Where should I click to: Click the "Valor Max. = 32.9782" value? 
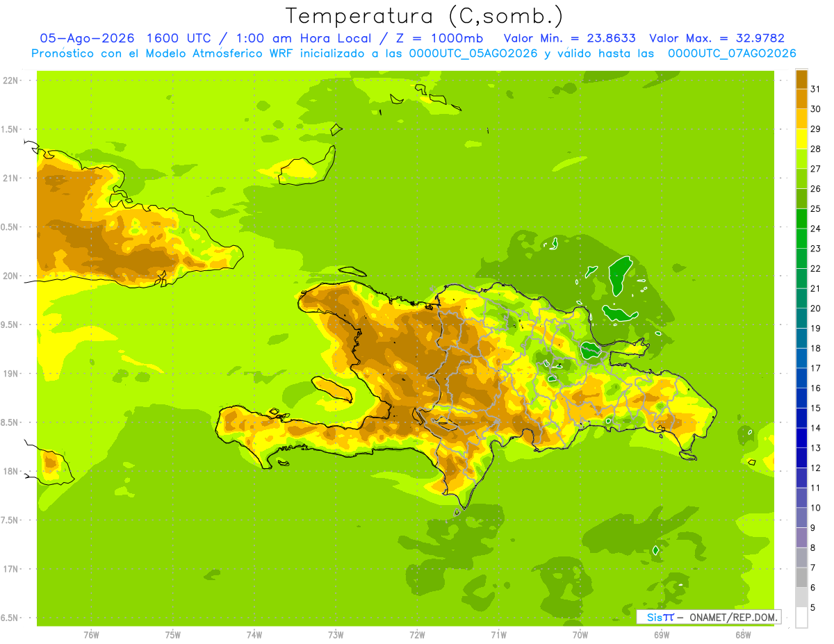click(717, 38)
